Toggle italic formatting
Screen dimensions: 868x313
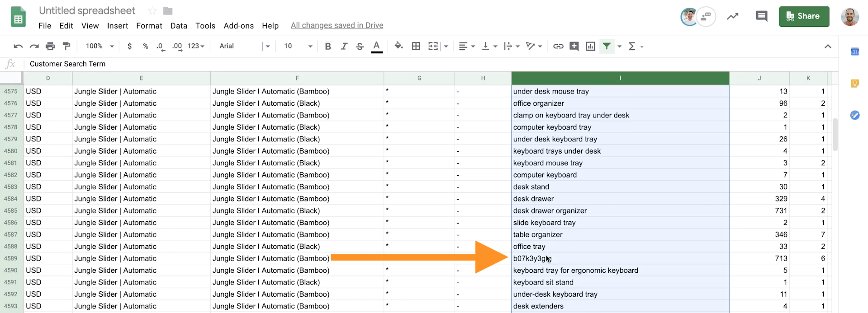(344, 46)
